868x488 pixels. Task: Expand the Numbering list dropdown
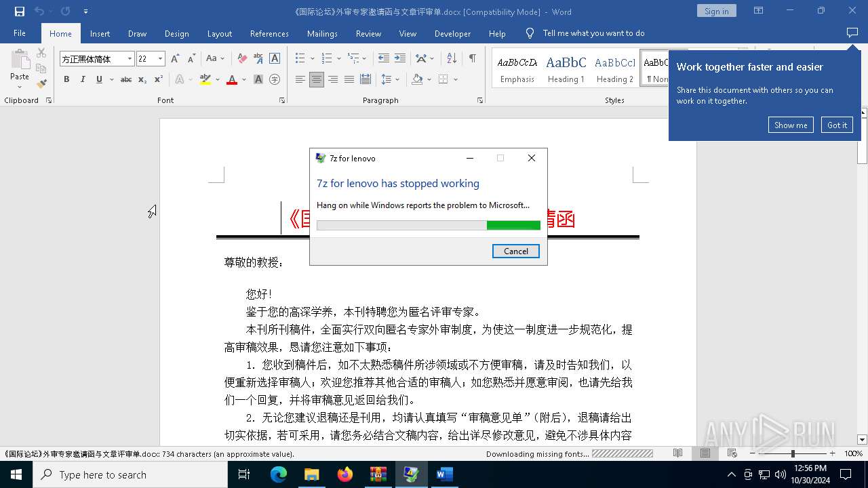coord(338,59)
